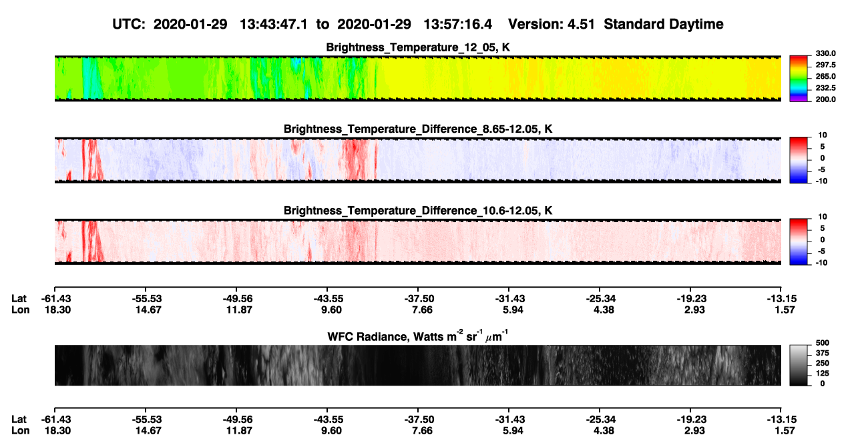Select the 'Version: 4.51' text in the header
This screenshot has width=868, height=445.
pyautogui.click(x=553, y=25)
